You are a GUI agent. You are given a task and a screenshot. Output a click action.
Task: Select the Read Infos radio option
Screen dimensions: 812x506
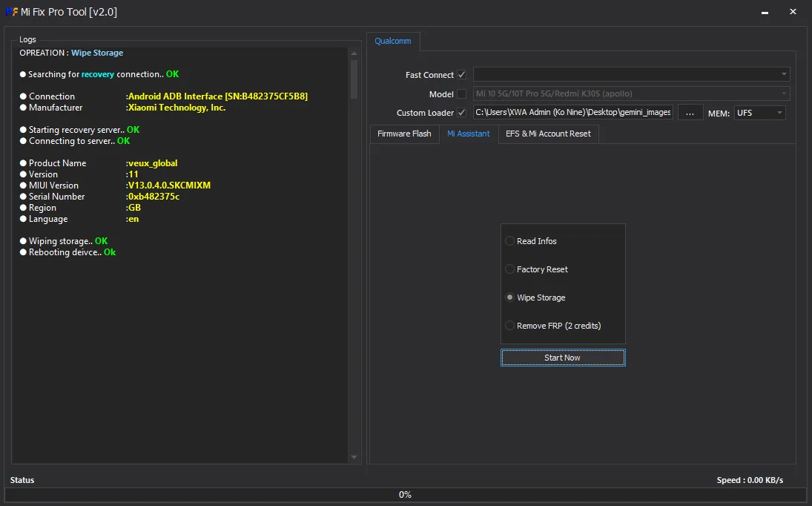click(x=510, y=241)
